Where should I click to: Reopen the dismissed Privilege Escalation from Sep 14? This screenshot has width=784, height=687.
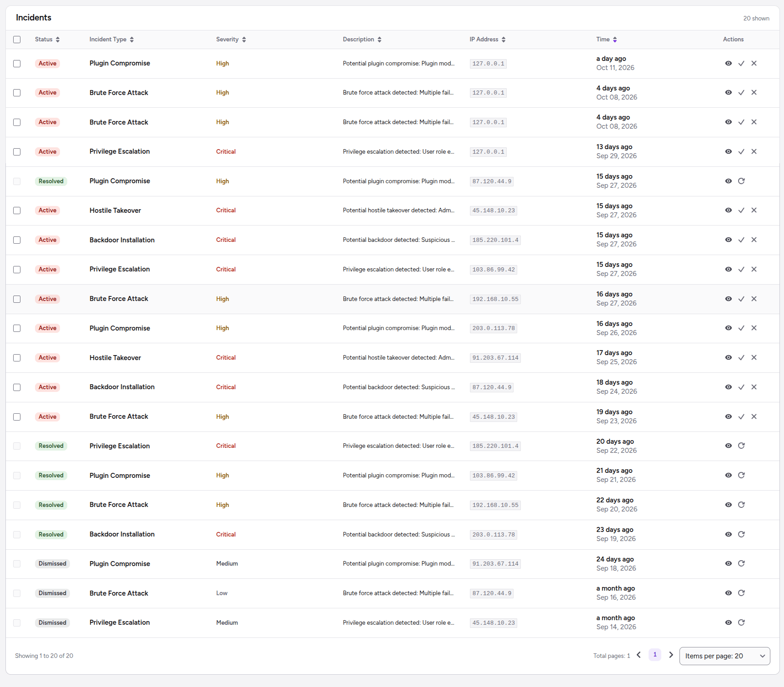pos(741,622)
